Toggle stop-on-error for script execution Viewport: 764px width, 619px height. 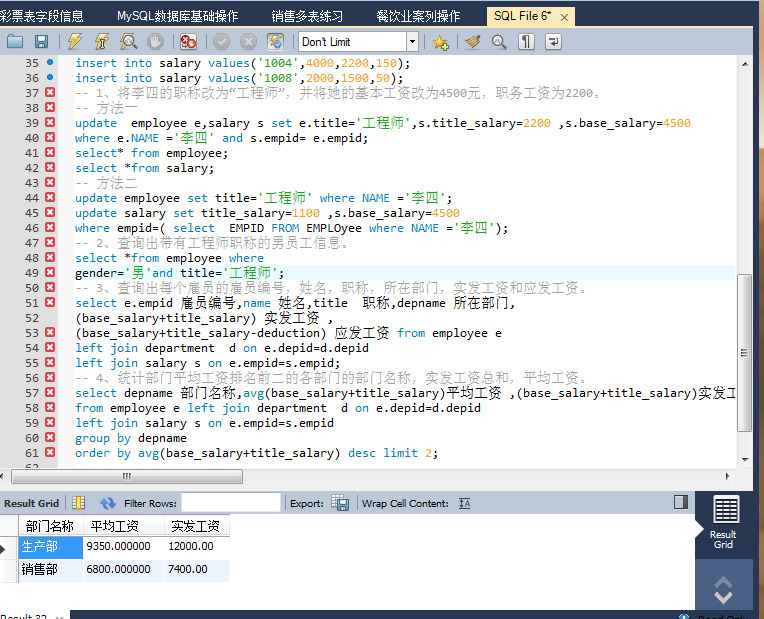[188, 41]
